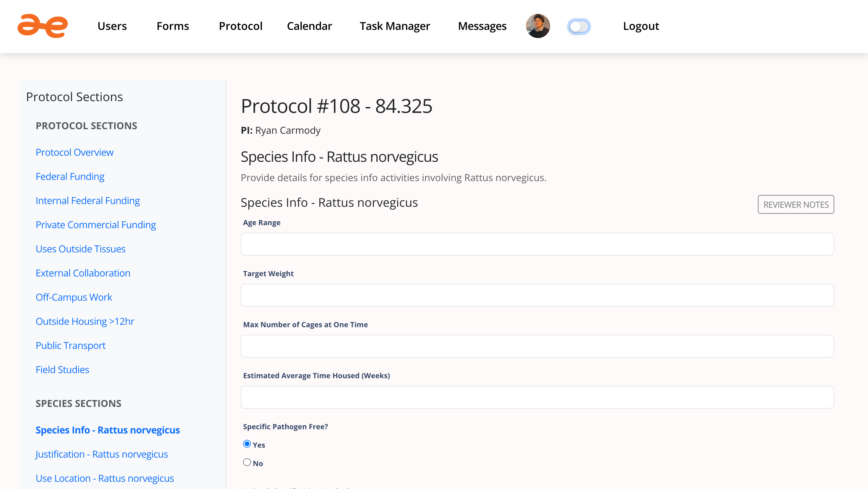The image size is (868, 489).
Task: Navigate to Field Studies section
Action: pyautogui.click(x=62, y=369)
